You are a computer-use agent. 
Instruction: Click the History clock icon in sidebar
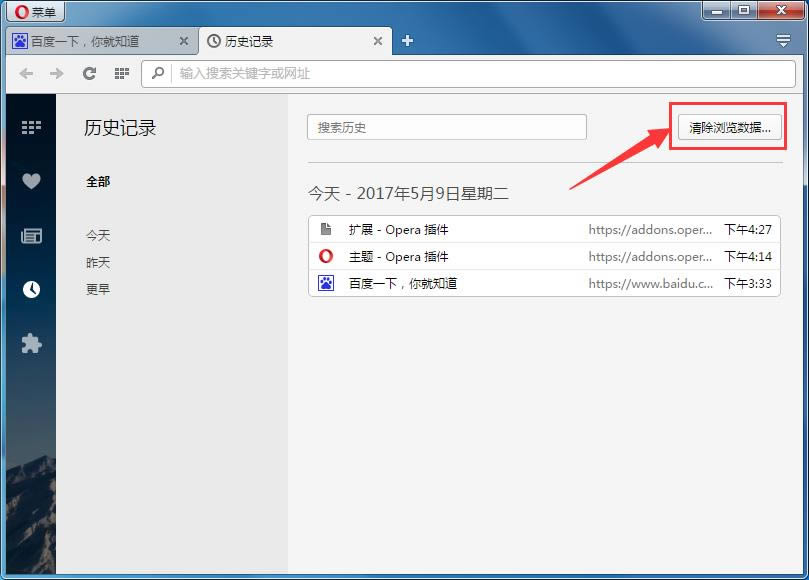(31, 290)
